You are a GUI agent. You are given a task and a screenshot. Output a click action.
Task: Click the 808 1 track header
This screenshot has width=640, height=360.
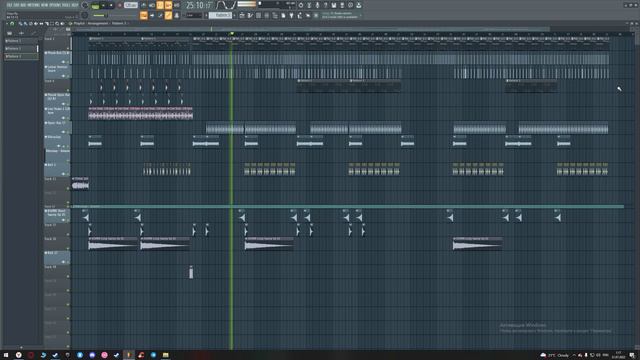coord(57,169)
